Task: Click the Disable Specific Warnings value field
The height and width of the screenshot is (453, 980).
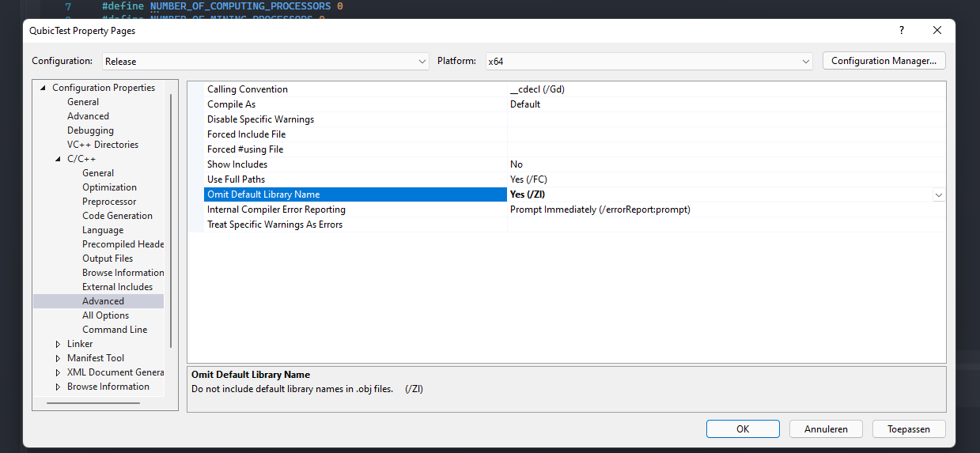Action: tap(726, 119)
